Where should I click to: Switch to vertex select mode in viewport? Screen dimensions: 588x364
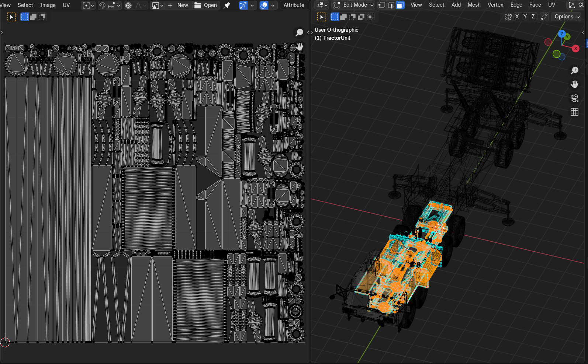pos(382,5)
